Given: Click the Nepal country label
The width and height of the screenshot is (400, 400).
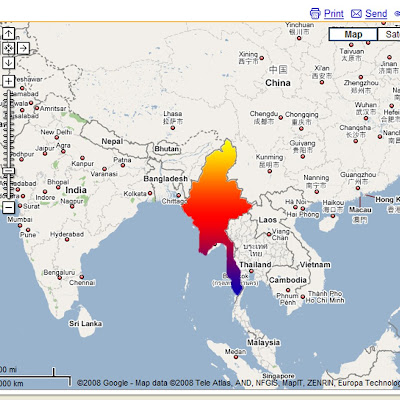Looking at the screenshot, I should (x=112, y=141).
